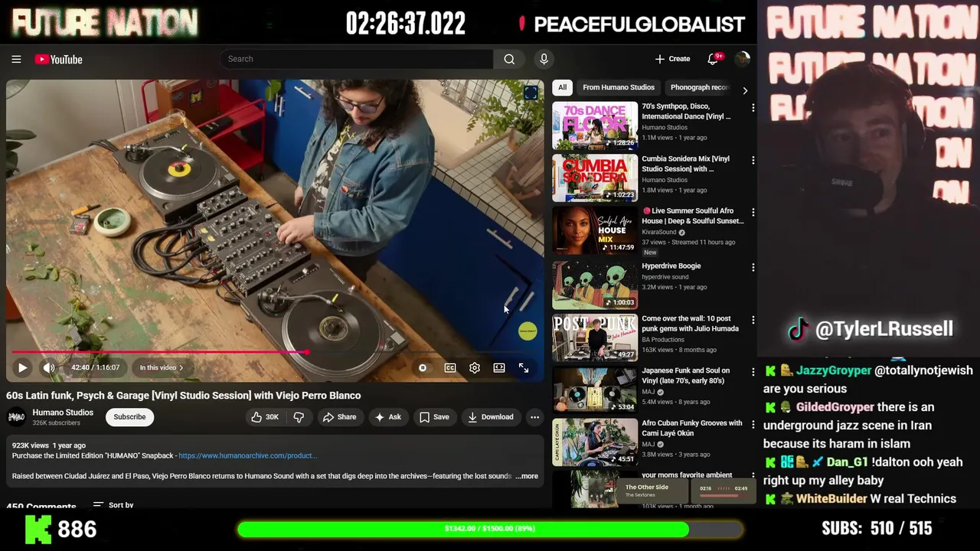Open the account avatar menu
This screenshot has width=980, height=551.
point(742,59)
